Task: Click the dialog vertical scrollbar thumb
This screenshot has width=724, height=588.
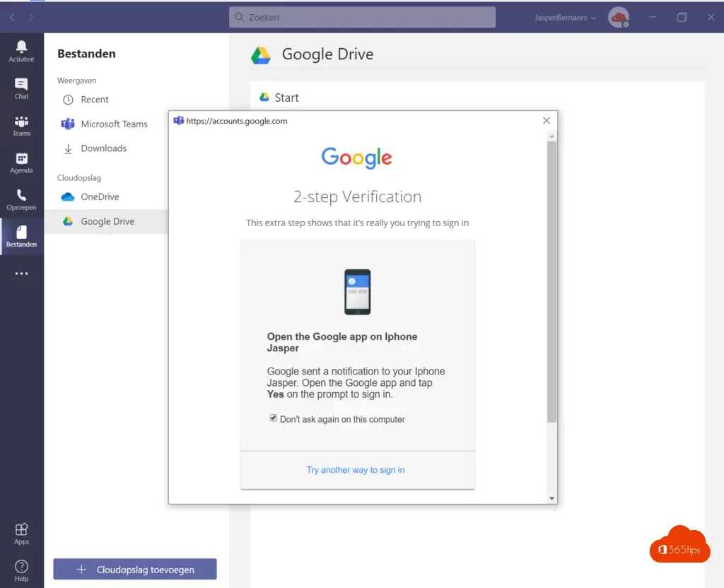Action: click(x=551, y=282)
